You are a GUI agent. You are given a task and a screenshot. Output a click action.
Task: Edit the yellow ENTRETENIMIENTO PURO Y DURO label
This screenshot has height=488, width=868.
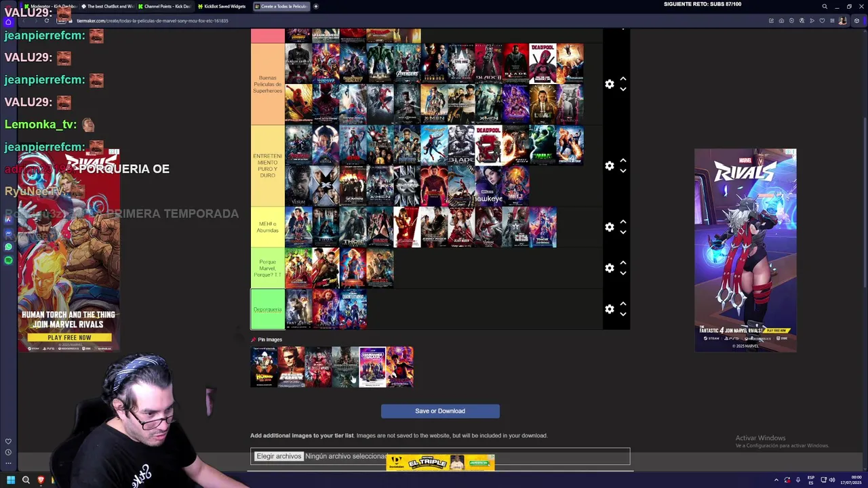pyautogui.click(x=267, y=165)
